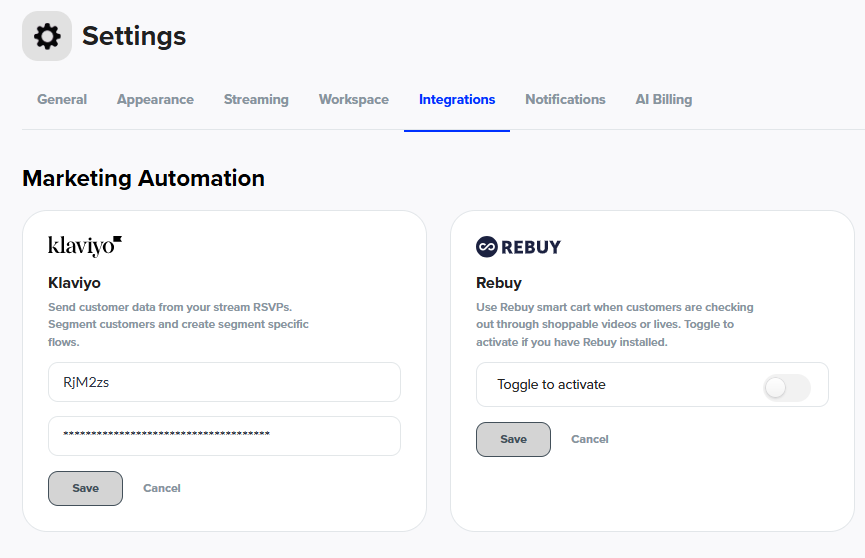Click the Klaviyo description text
The width and height of the screenshot is (865, 558).
(x=178, y=324)
